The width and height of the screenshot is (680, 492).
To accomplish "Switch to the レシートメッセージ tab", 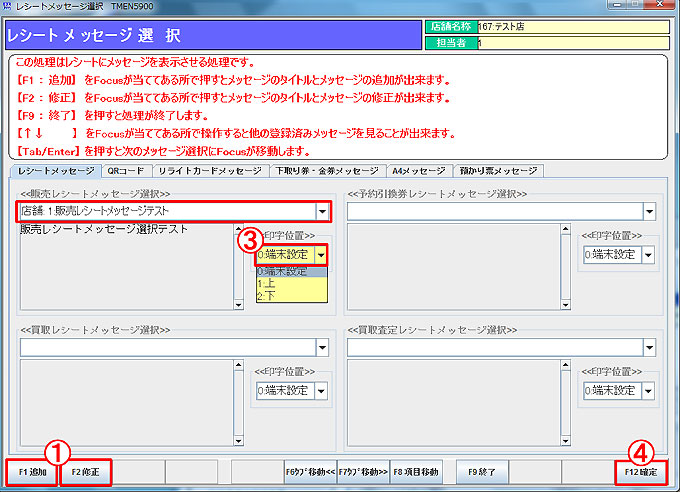I will (x=56, y=171).
